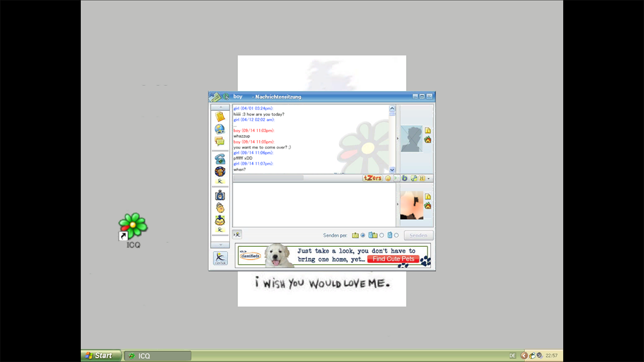Collapse the lower avatar panel arrow
This screenshot has height=362, width=644.
point(398,204)
